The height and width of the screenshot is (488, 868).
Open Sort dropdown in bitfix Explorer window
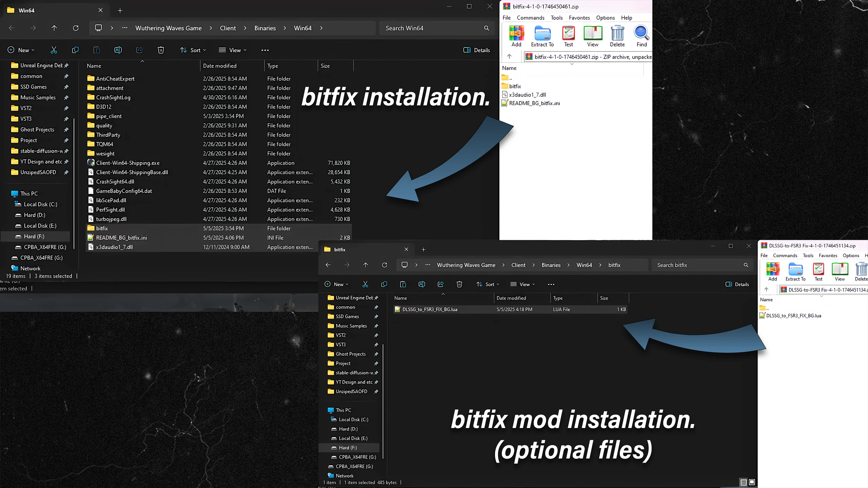(488, 284)
